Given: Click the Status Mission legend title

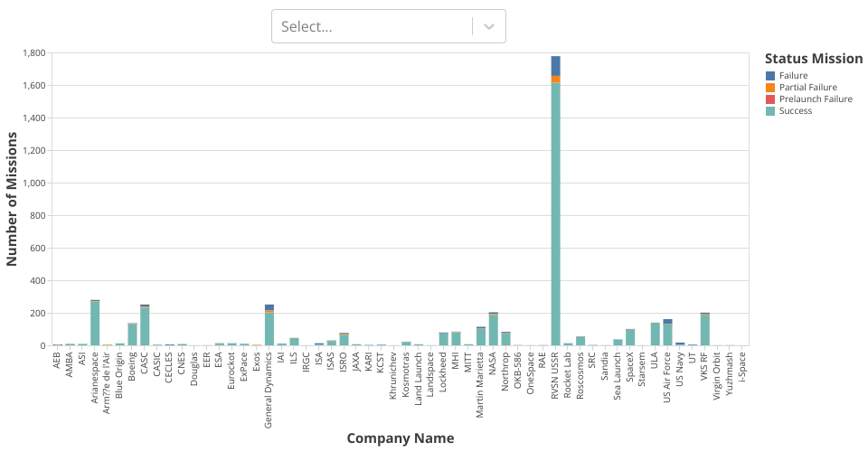Looking at the screenshot, I should (813, 59).
